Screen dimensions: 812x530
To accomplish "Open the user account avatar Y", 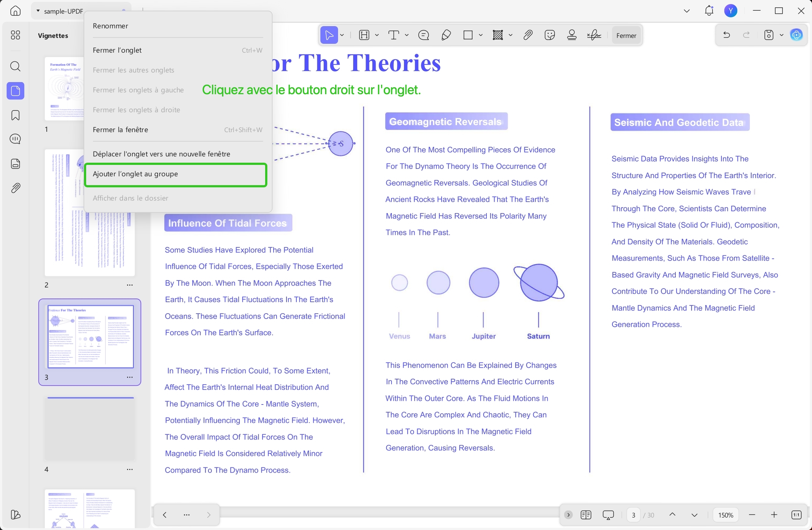I will [x=731, y=11].
